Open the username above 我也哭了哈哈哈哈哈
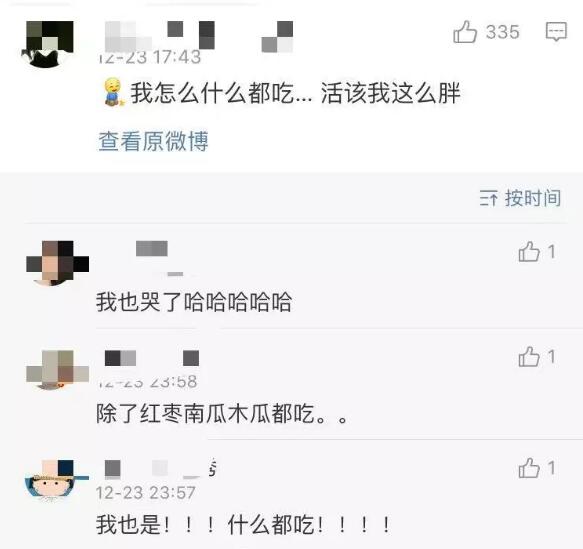 pyautogui.click(x=152, y=249)
